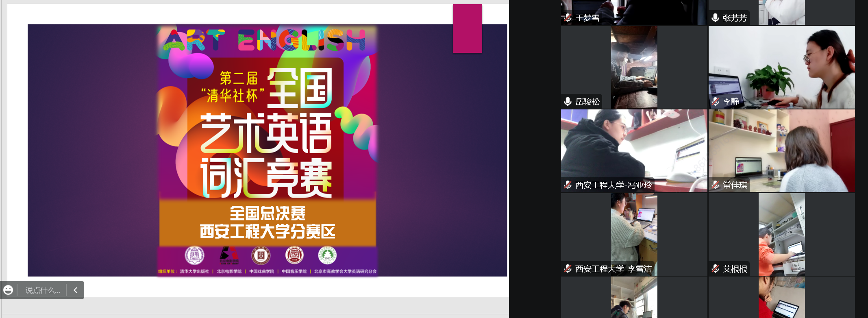Screen dimensions: 868x318
Task: Toggle 艾根根's muted microphone icon
Action: pyautogui.click(x=715, y=269)
